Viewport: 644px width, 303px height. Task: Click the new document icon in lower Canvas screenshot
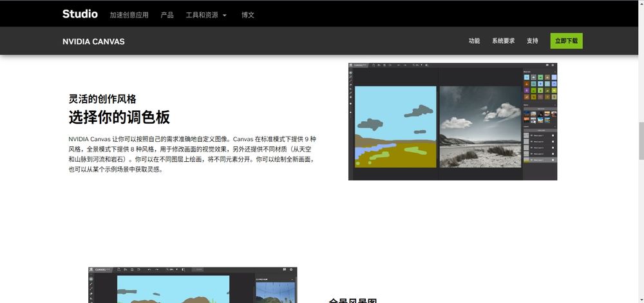(x=119, y=269)
